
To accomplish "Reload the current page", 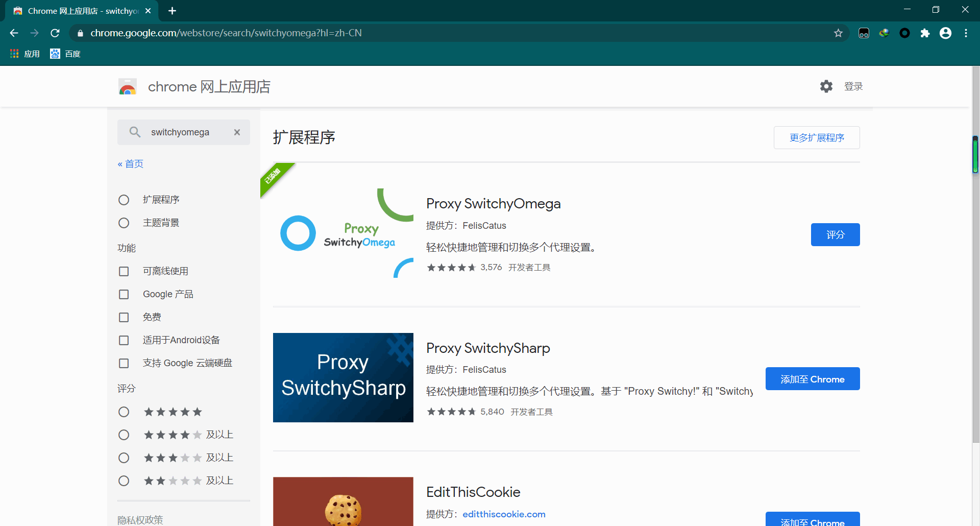I will tap(55, 33).
